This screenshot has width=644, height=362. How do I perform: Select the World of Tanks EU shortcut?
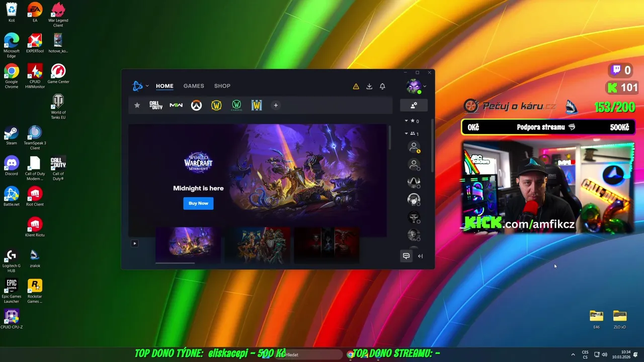(58, 107)
